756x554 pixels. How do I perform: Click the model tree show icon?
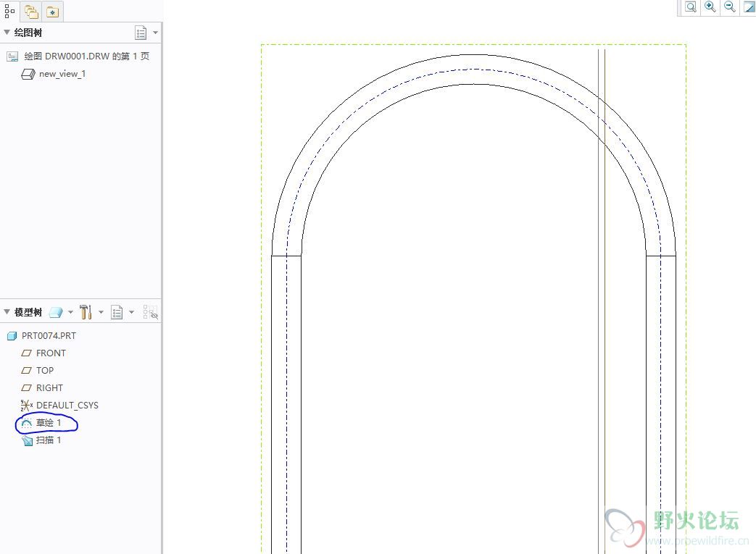click(56, 312)
